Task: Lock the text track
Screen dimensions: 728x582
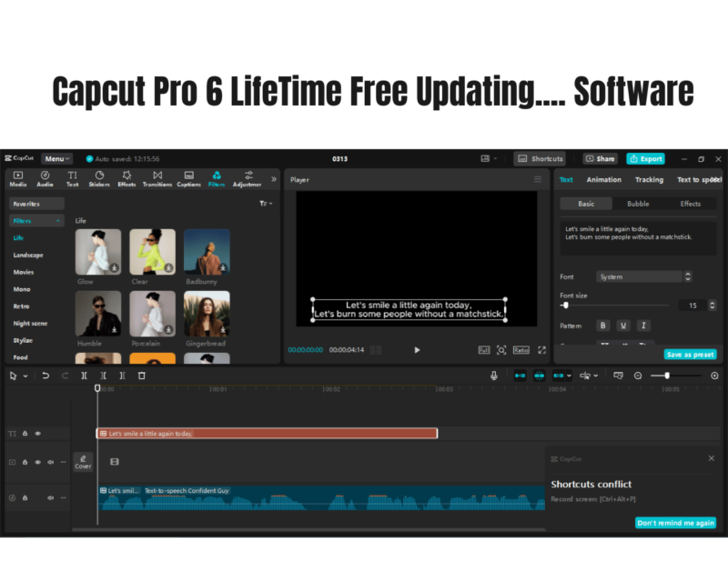Action: pos(25,434)
